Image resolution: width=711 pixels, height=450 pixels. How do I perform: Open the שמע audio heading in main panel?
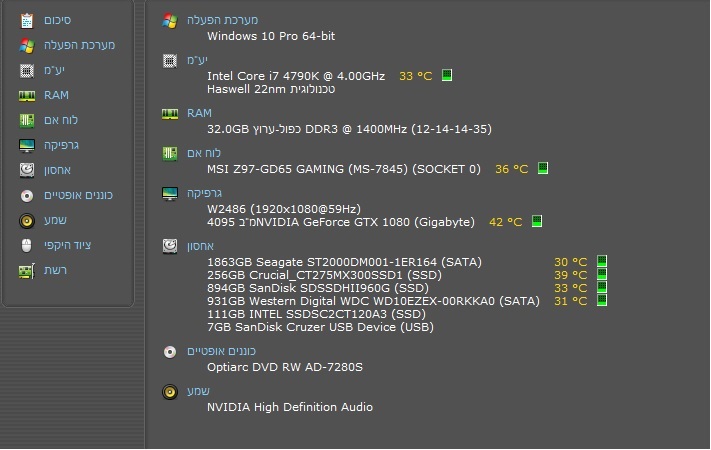[x=198, y=390]
